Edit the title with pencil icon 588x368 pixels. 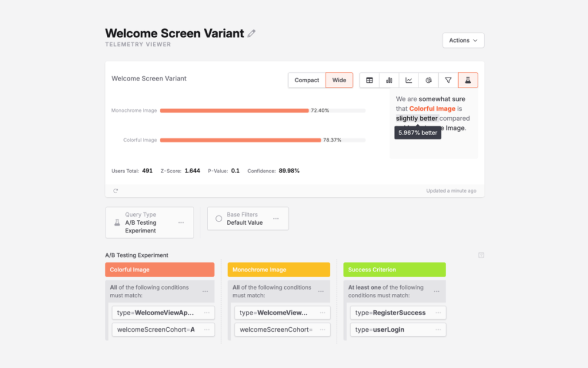click(252, 33)
